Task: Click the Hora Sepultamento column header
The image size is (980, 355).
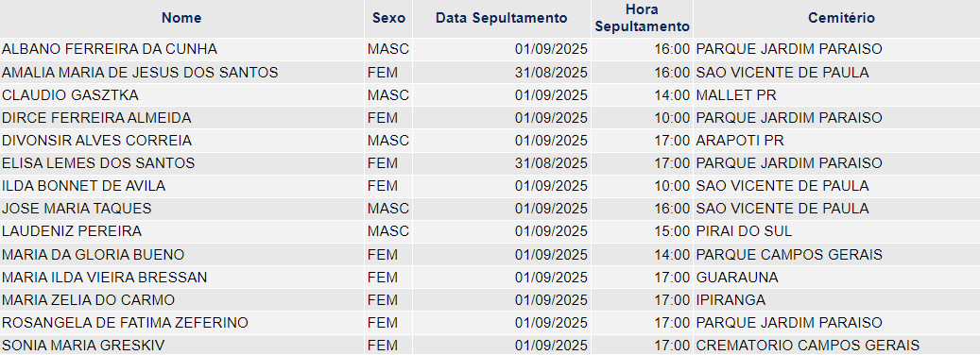Action: 643,18
